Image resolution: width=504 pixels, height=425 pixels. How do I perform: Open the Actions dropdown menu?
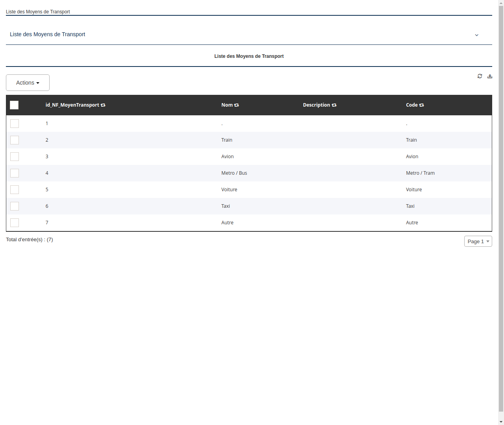(x=28, y=83)
